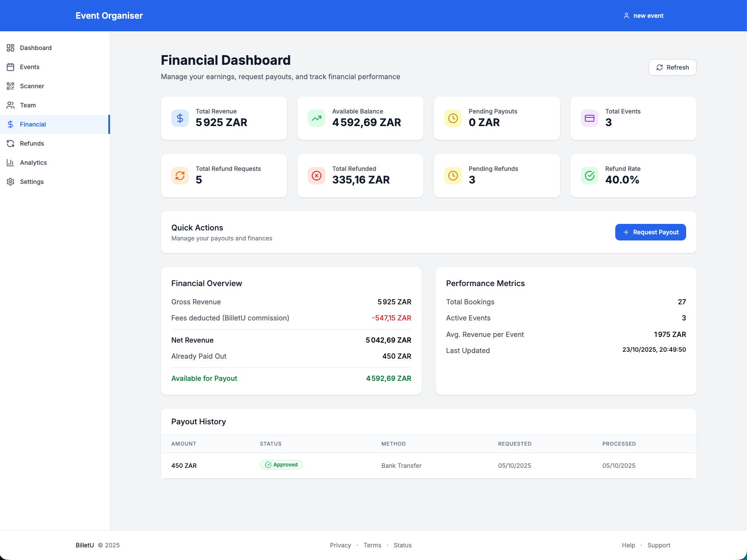Open the Terms footer link
The width and height of the screenshot is (747, 560).
372,545
